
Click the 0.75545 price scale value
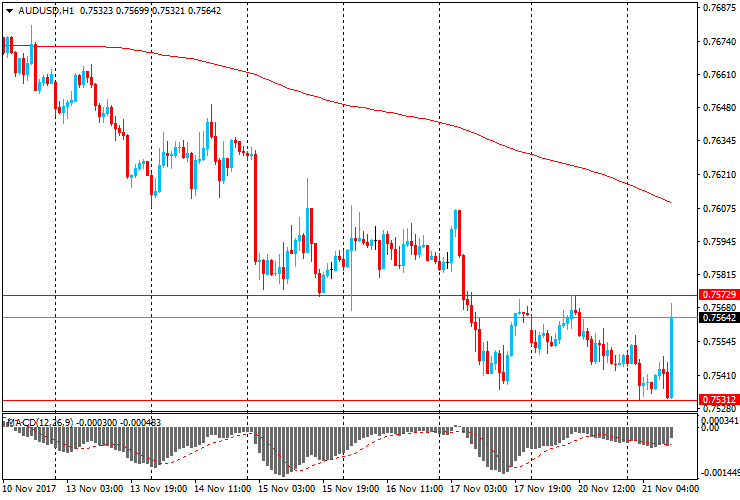coord(719,341)
